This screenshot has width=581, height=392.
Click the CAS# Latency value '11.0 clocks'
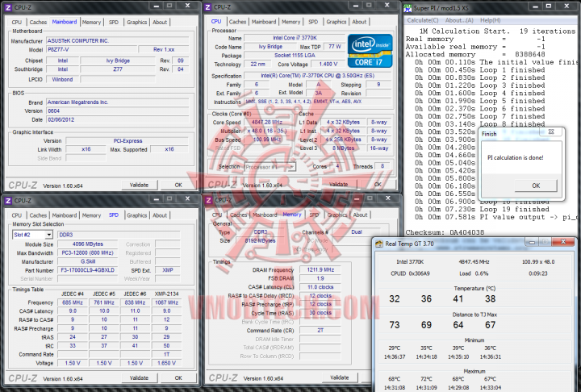(x=320, y=287)
